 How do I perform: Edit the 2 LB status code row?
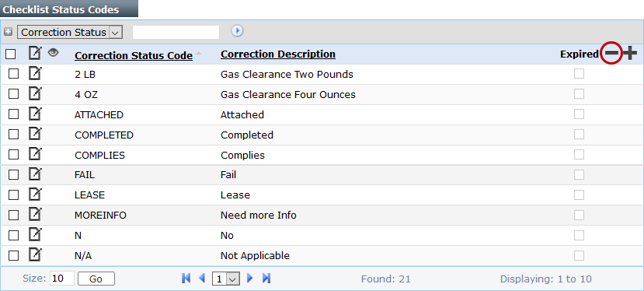(x=35, y=74)
